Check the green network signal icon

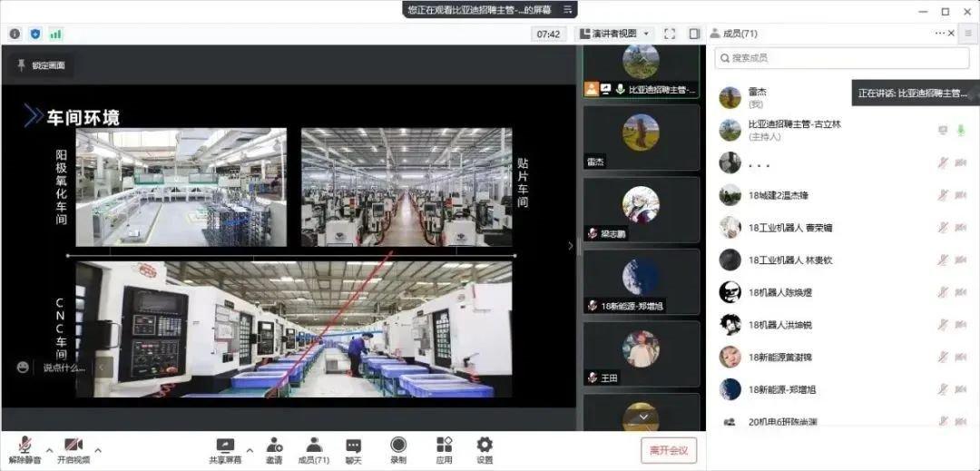coord(55,34)
